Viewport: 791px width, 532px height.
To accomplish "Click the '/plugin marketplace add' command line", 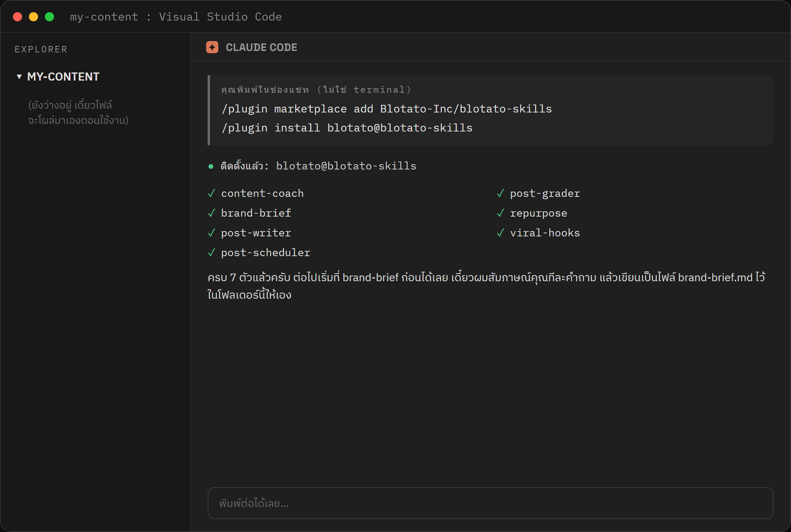I will pos(386,109).
